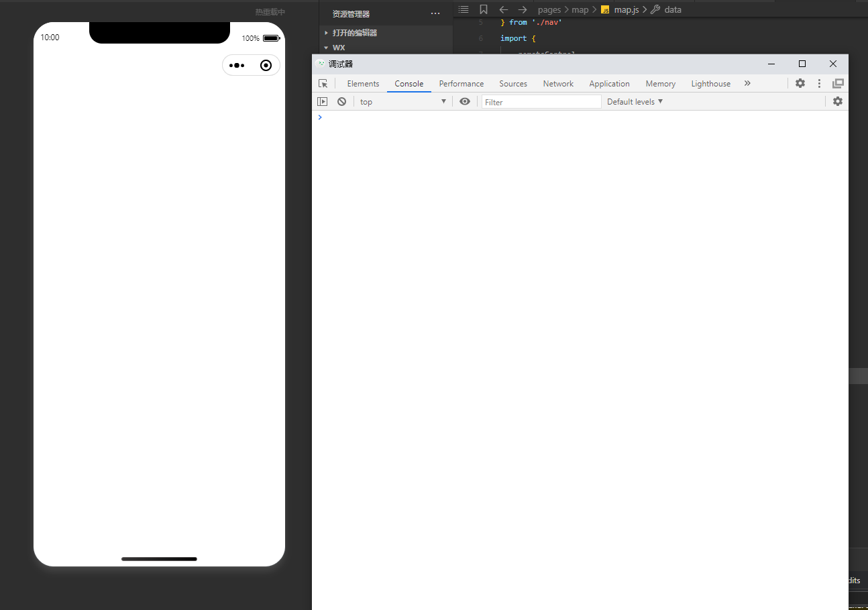The width and height of the screenshot is (868, 610).
Task: Click the simulator 10:00 clock text
Action: [50, 38]
